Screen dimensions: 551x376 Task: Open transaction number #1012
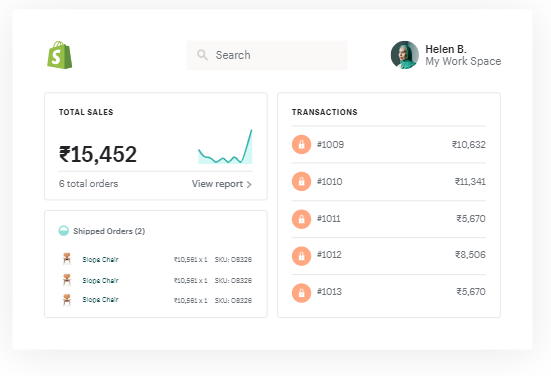click(x=329, y=254)
